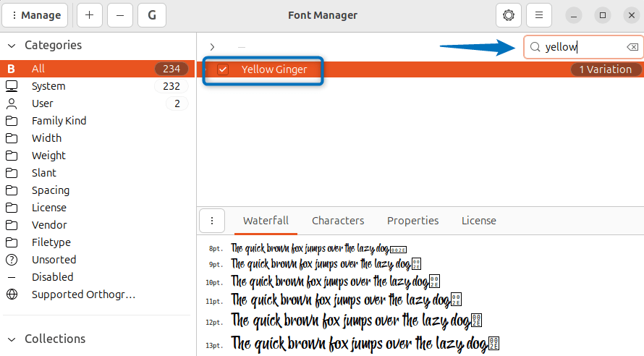Switch to the Characters tab
Screen dimensions: 644x356
coord(338,221)
